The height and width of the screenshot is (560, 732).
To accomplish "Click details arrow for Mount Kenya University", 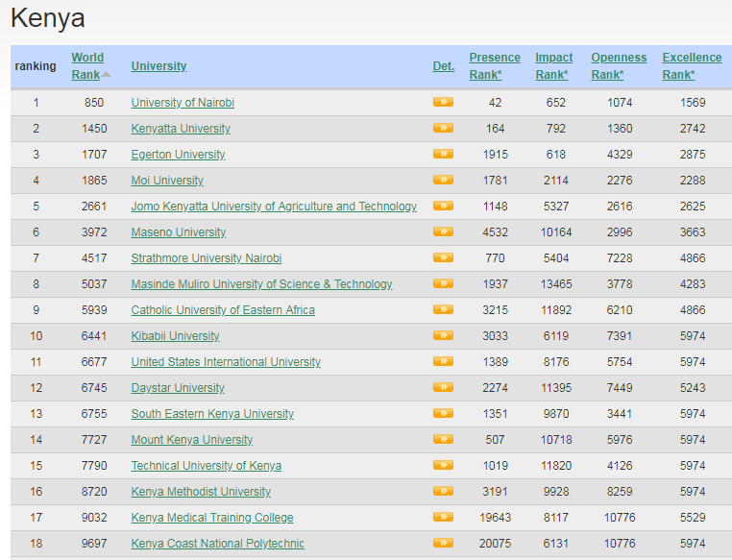I will click(443, 439).
